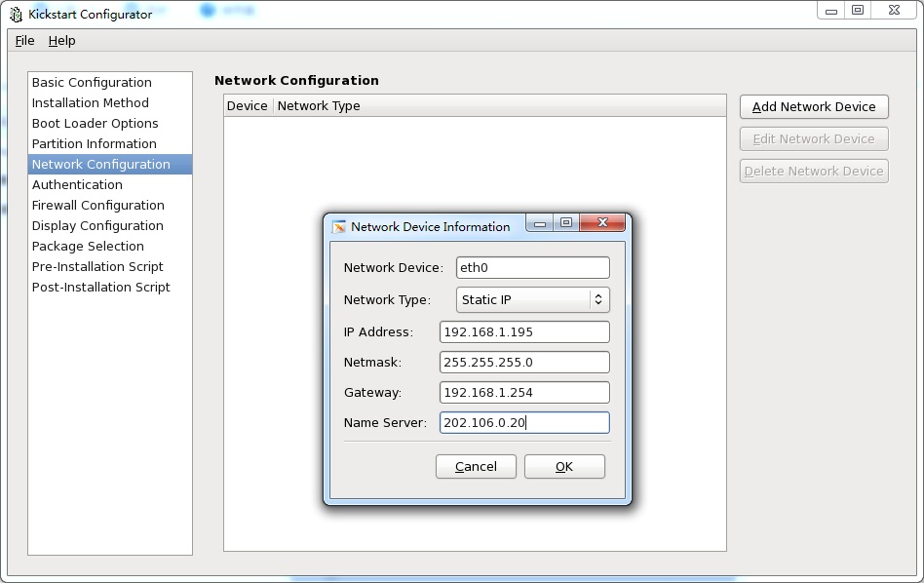Image resolution: width=924 pixels, height=583 pixels.
Task: Click the Network Device text field
Action: [x=533, y=268]
